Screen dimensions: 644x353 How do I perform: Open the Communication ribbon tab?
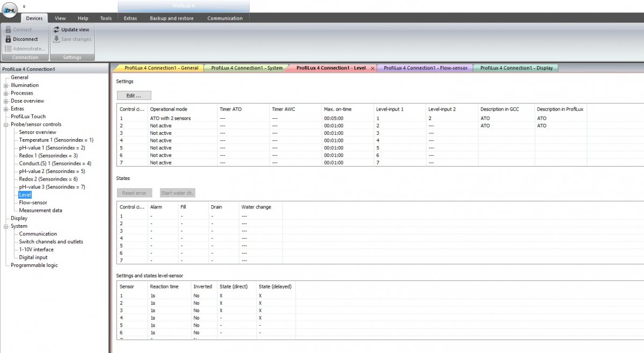point(225,18)
